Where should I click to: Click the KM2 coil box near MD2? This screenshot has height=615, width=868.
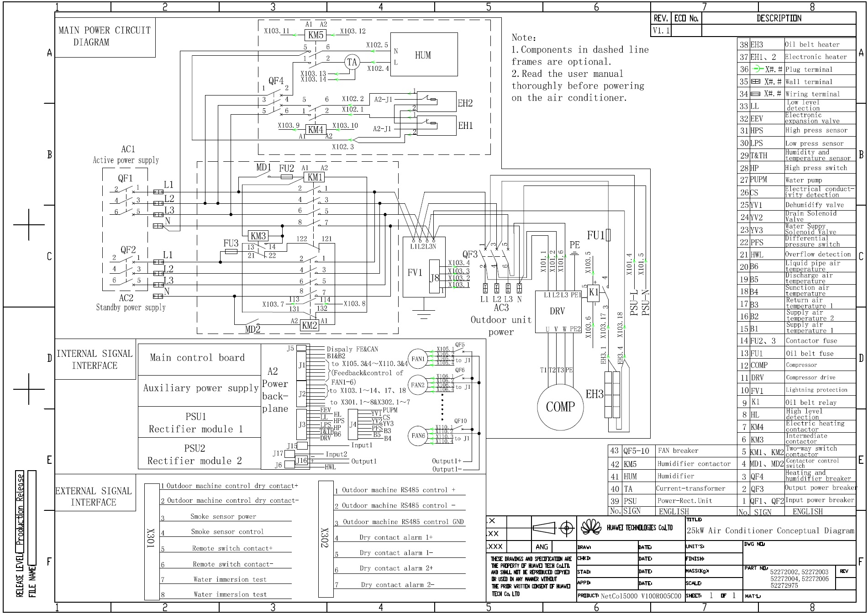click(310, 325)
